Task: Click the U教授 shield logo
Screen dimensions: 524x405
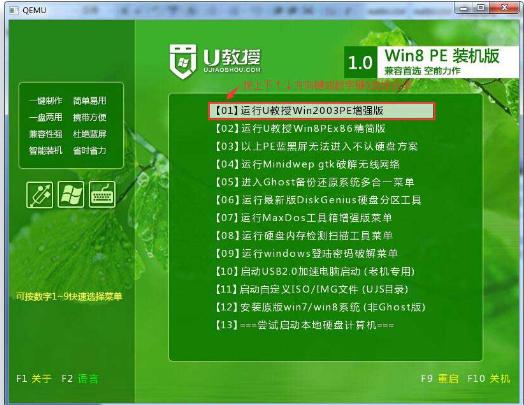Action: tap(182, 61)
